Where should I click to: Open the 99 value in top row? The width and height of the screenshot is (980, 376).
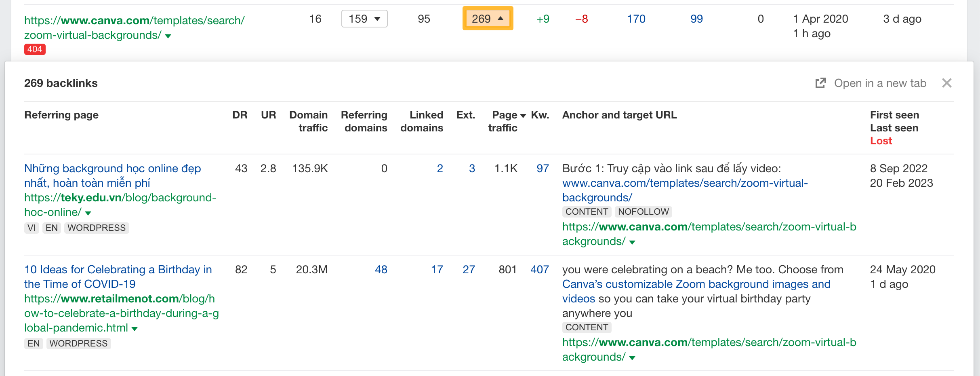696,19
